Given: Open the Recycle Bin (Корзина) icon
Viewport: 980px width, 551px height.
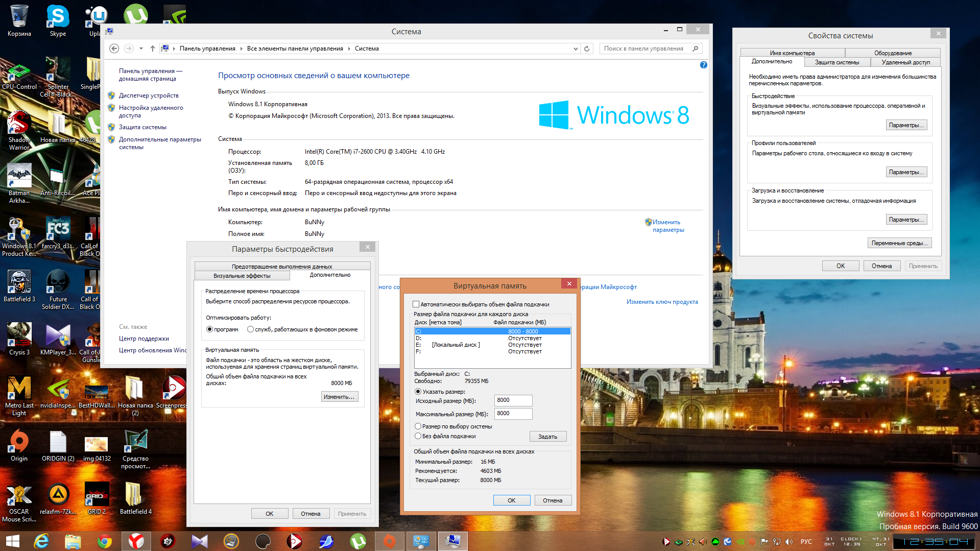Looking at the screenshot, I should [19, 19].
